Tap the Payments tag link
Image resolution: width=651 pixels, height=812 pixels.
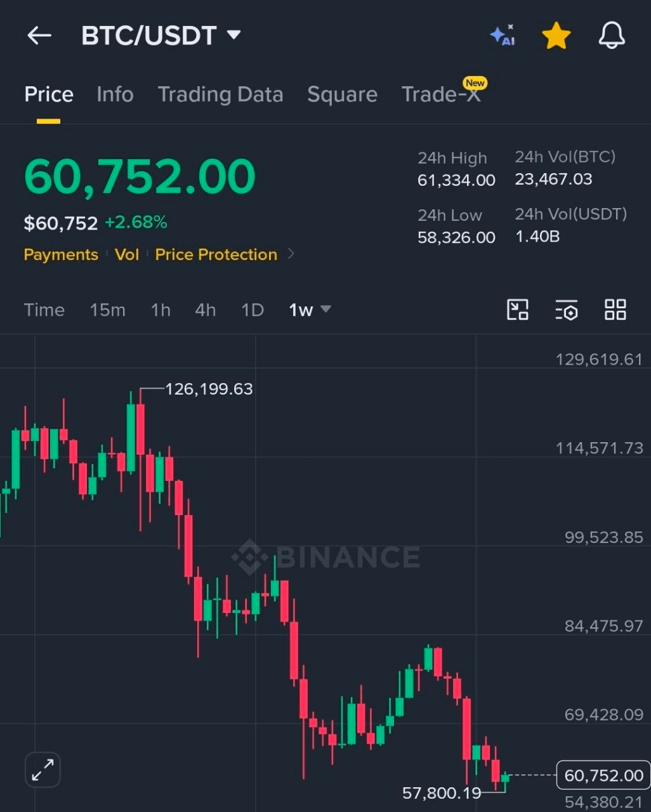61,254
